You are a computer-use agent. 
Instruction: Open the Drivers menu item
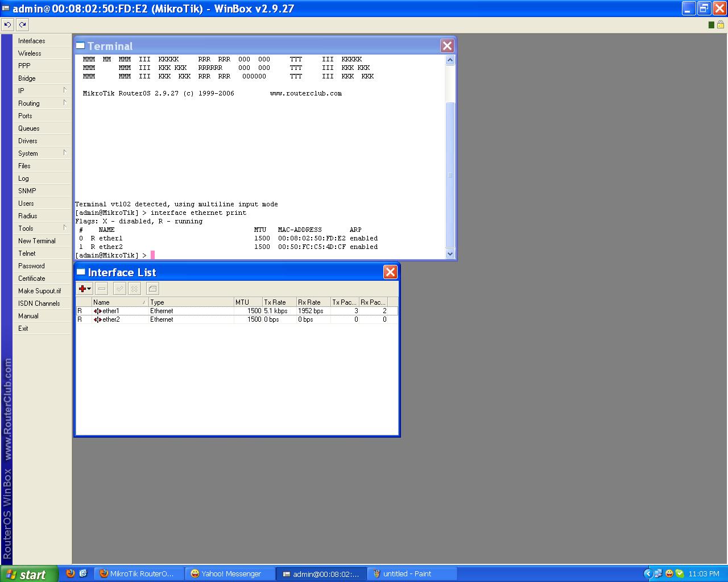[x=42, y=141]
